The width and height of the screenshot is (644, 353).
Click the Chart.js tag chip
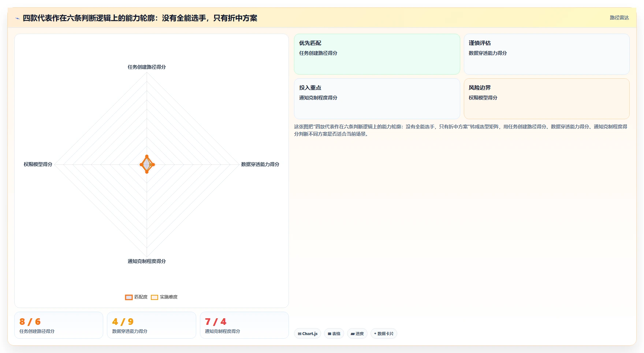(308, 334)
